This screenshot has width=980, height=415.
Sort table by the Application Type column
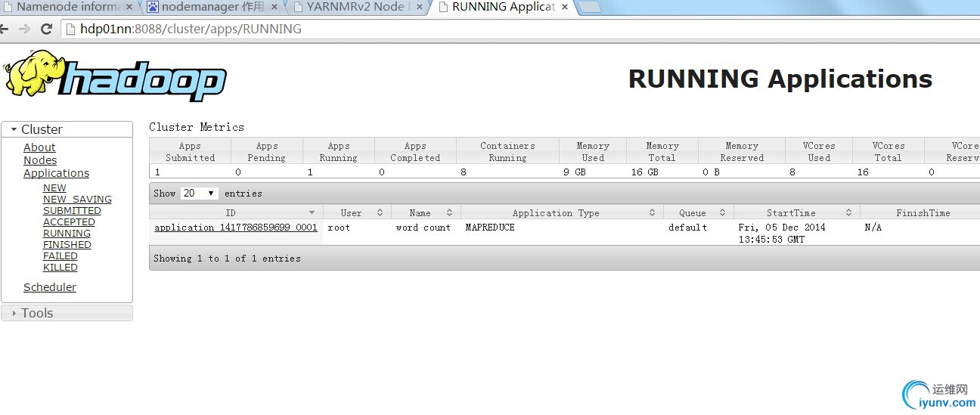pos(562,212)
